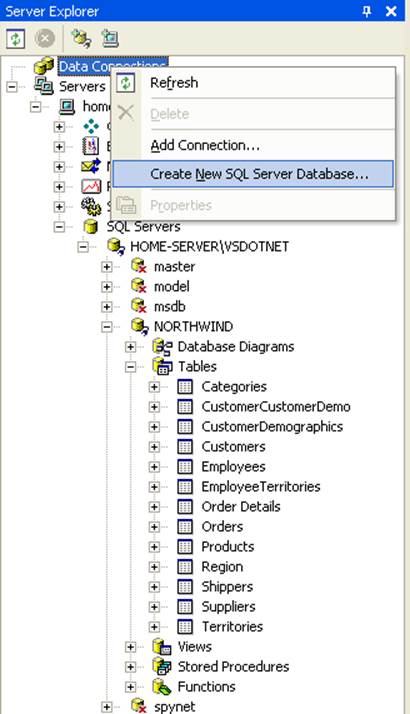The width and height of the screenshot is (410, 714).
Task: Select the Territories table
Action: coord(232,627)
